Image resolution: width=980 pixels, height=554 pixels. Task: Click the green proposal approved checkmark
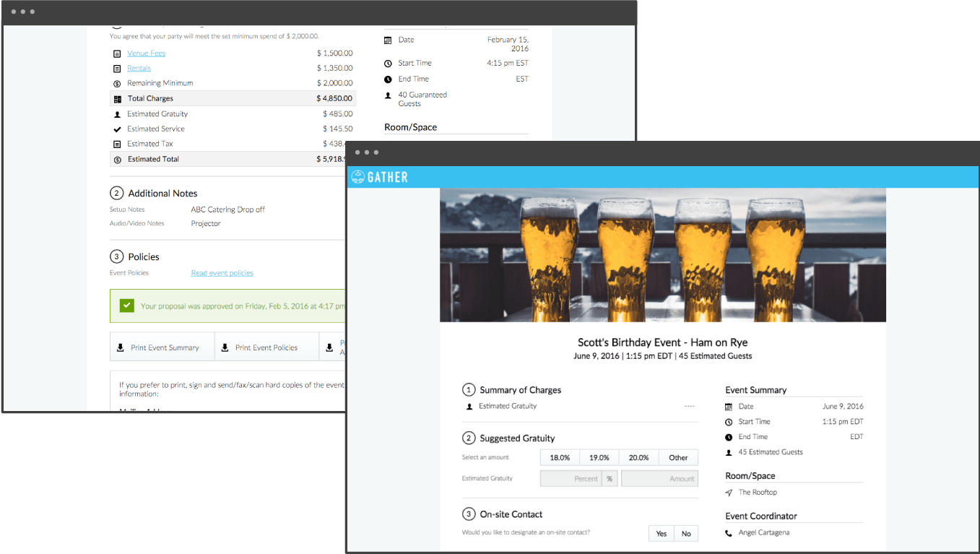pos(127,306)
